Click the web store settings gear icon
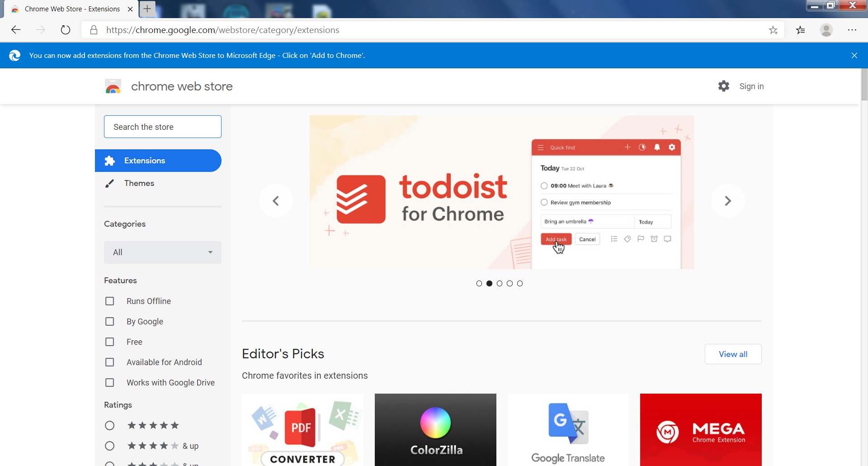This screenshot has height=466, width=868. pyautogui.click(x=723, y=86)
